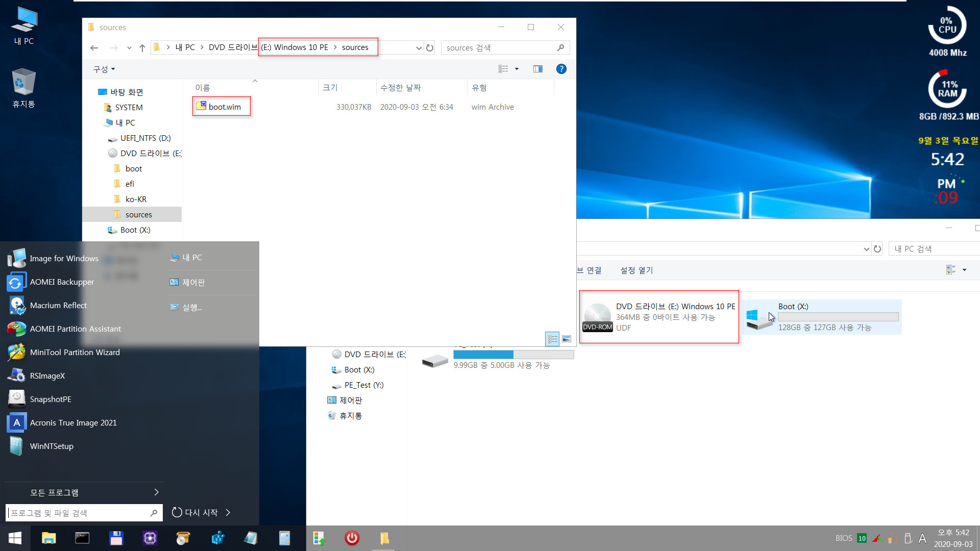Open 휴지통 recycle bin on desktop
The width and height of the screenshot is (980, 551).
tap(24, 88)
